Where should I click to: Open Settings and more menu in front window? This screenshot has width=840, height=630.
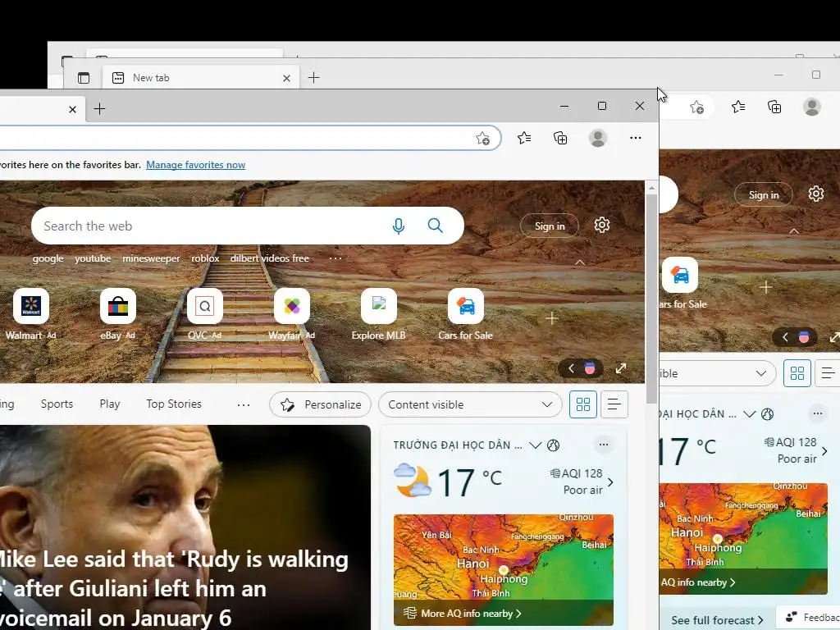pyautogui.click(x=636, y=138)
